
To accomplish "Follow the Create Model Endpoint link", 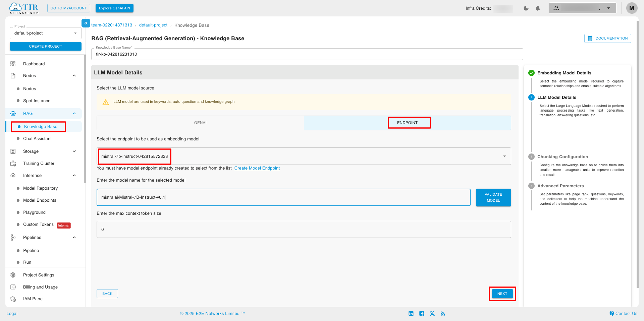I will click(257, 168).
